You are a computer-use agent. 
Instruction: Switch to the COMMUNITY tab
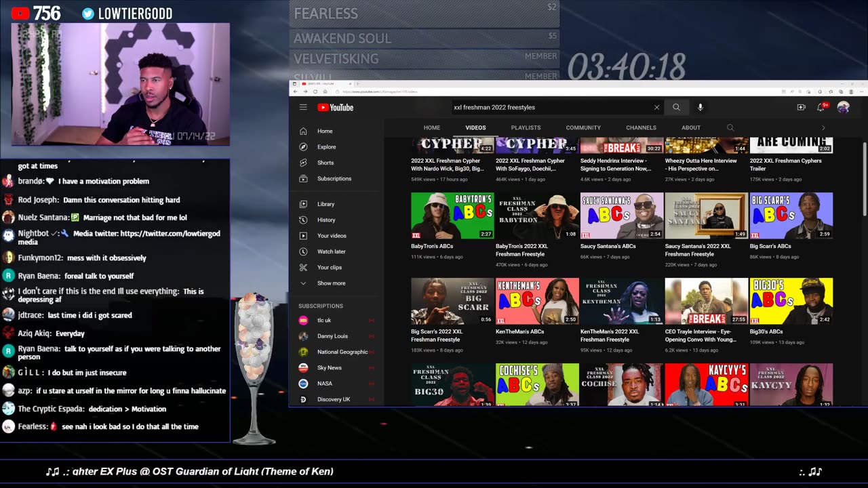tap(583, 127)
